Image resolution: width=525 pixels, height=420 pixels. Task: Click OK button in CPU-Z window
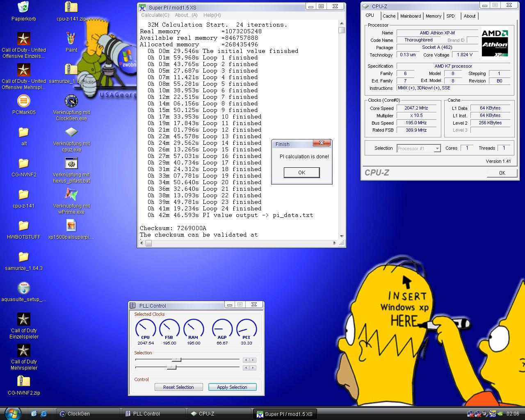[502, 173]
